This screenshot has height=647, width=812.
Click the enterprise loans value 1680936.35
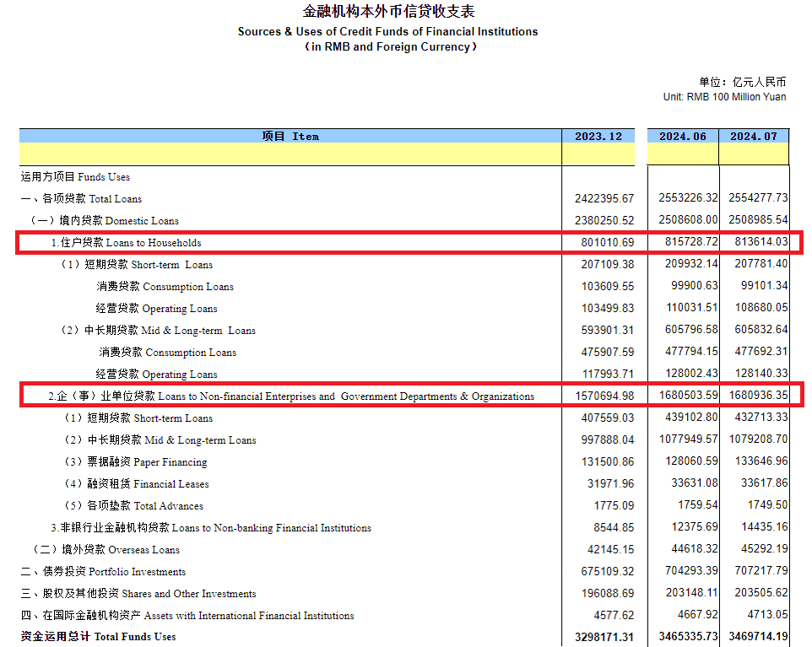click(759, 396)
